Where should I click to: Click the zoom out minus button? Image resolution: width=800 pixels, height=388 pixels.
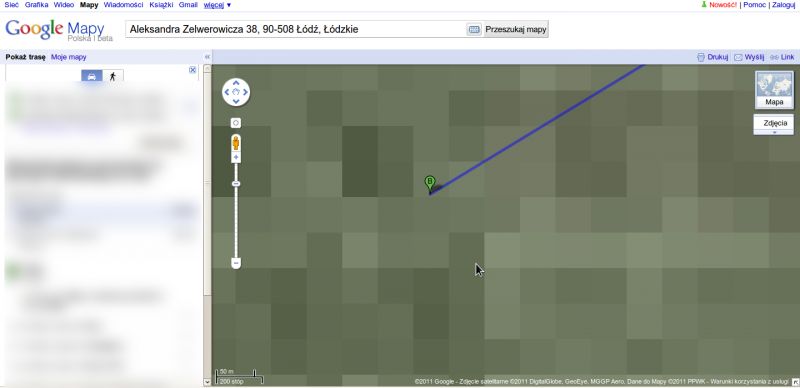236,263
